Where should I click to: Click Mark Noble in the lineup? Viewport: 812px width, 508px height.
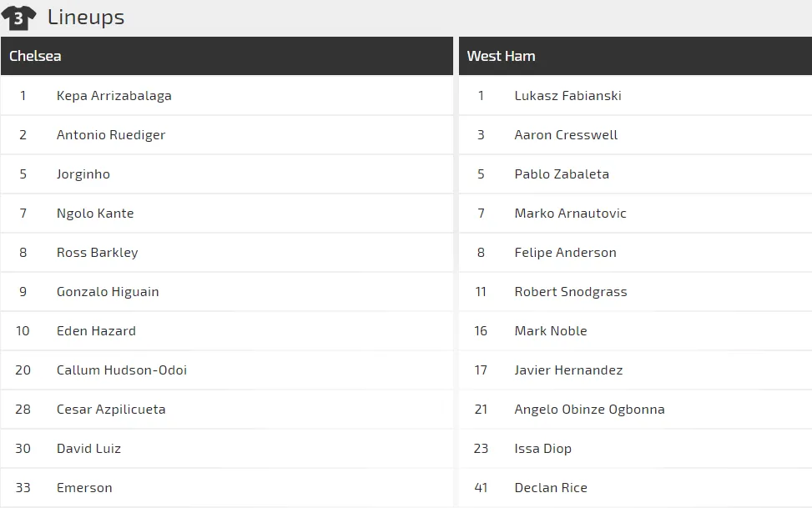click(x=550, y=331)
